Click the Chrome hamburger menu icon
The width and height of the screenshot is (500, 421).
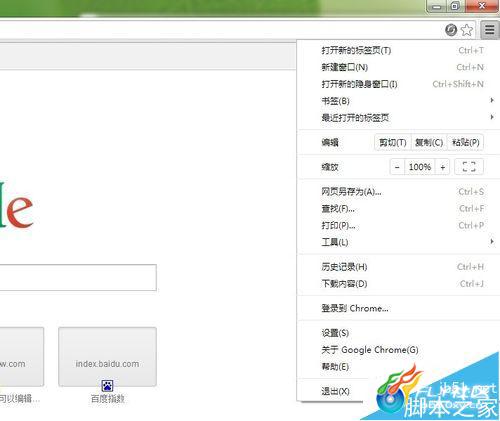pos(489,30)
